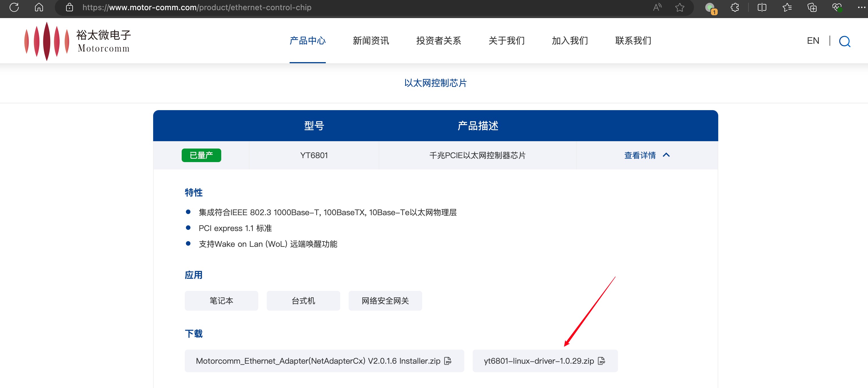Click the 网络安全网关 application tag
868x388 pixels.
(x=385, y=300)
